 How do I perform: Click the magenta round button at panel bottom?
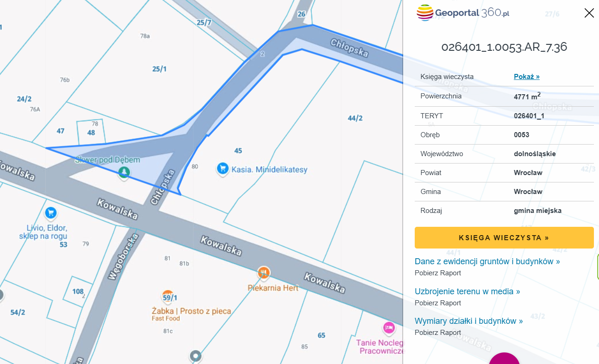[504, 358]
